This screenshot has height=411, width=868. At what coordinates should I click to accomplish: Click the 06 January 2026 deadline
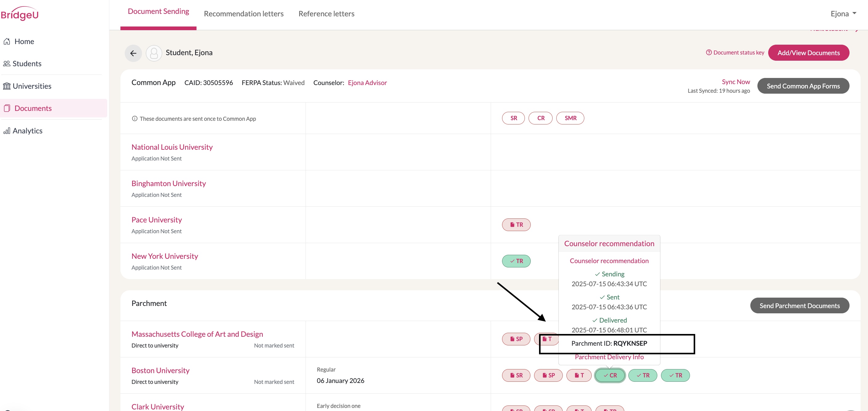[340, 381]
